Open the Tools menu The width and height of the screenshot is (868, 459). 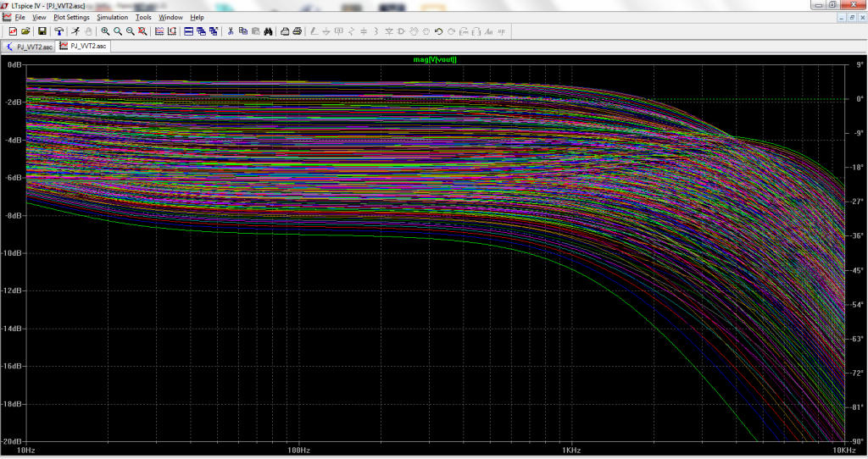pyautogui.click(x=143, y=17)
